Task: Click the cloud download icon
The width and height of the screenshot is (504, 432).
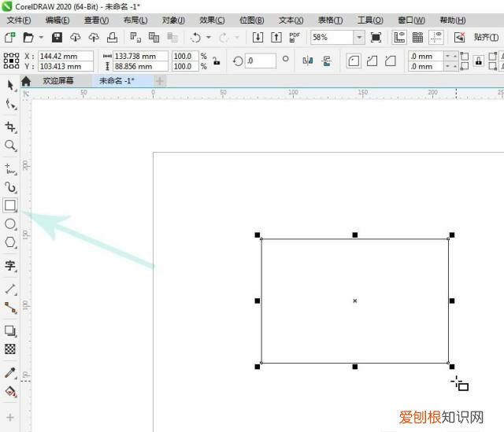Action: click(76, 37)
